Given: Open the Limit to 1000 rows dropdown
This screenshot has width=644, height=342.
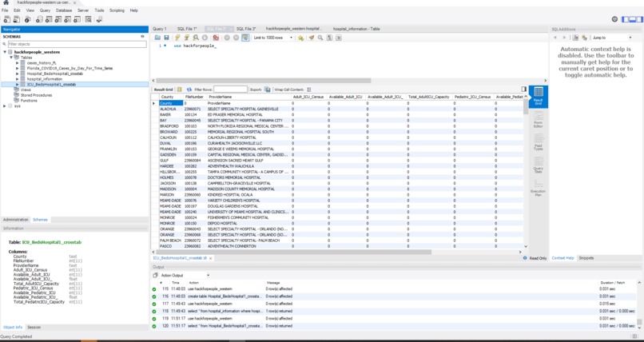Looking at the screenshot, I should (272, 38).
